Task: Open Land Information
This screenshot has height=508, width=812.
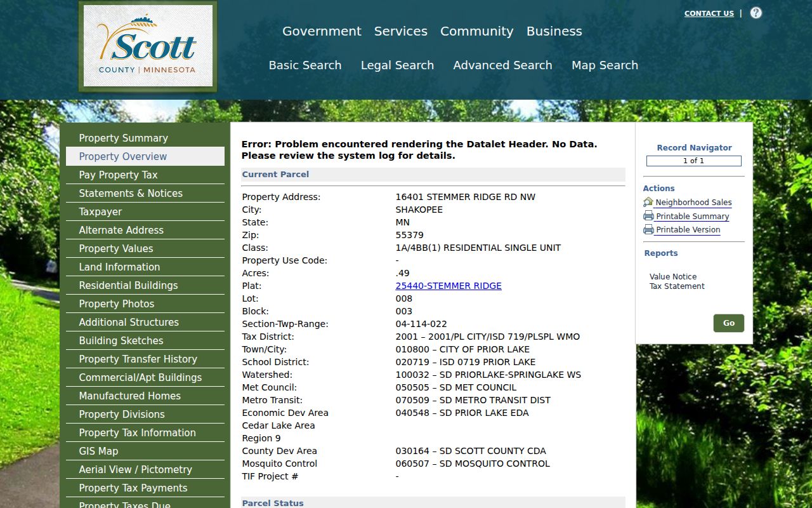Action: [x=145, y=267]
